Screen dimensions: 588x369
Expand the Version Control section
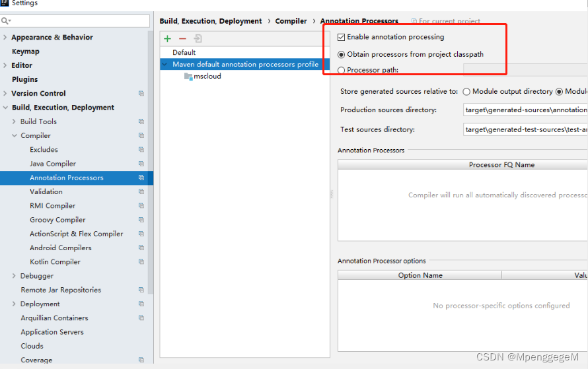(5, 93)
